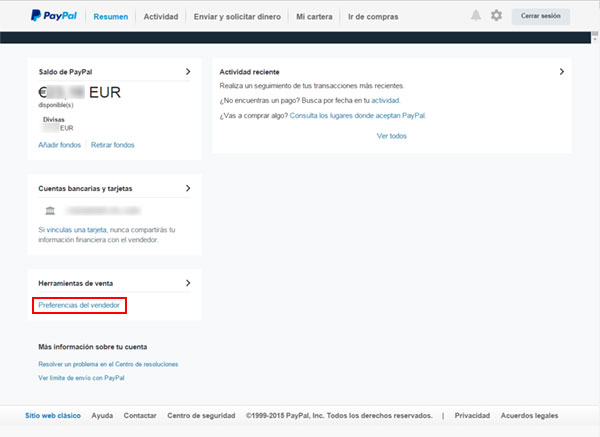
Task: Click the Más información sobre tu cuenta heading
Action: (x=93, y=347)
